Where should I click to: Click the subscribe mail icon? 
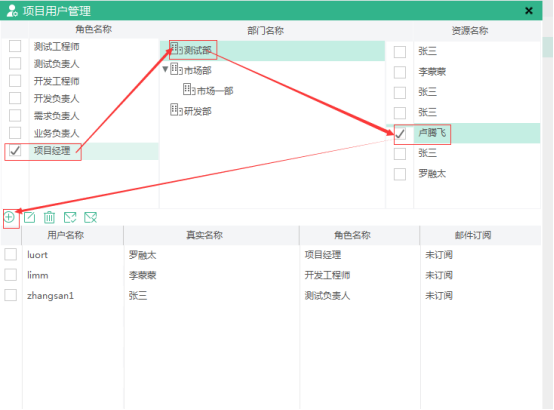point(70,217)
